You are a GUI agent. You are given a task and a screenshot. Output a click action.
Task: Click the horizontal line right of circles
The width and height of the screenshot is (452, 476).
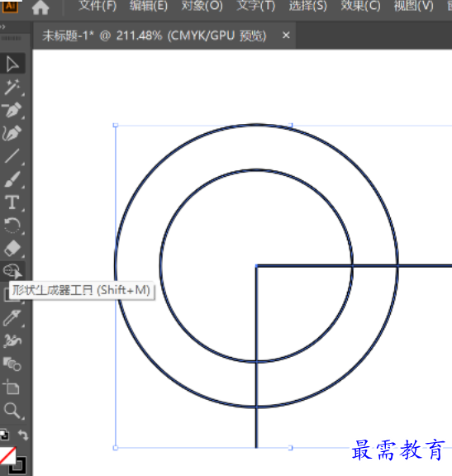[425, 266]
